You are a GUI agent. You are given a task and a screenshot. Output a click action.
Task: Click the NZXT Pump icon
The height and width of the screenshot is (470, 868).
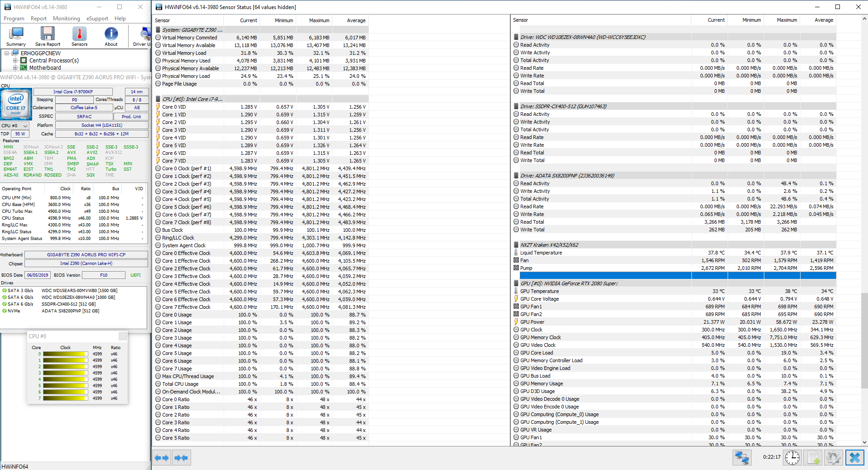pos(516,268)
